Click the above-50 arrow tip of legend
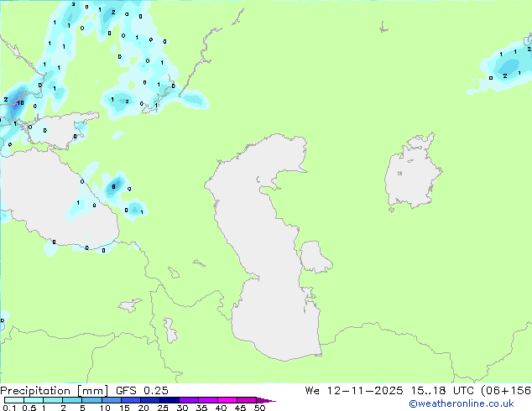This screenshot has height=411, width=532. pyautogui.click(x=266, y=400)
